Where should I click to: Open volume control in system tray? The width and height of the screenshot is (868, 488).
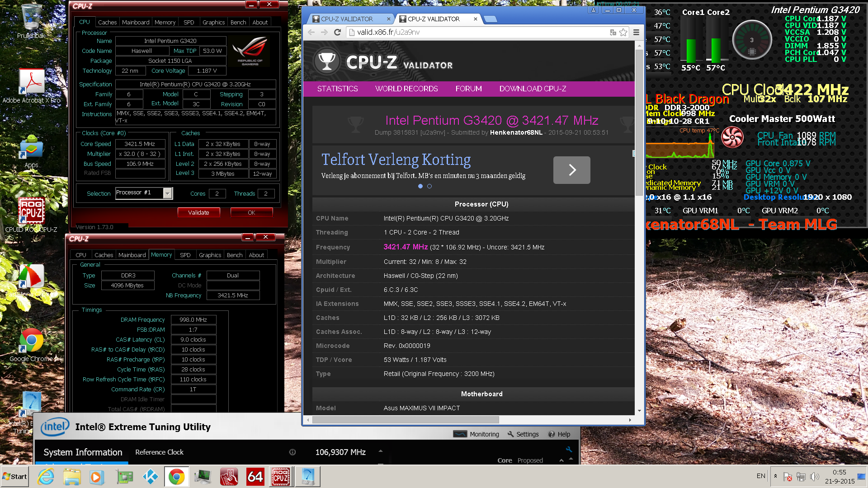(815, 477)
